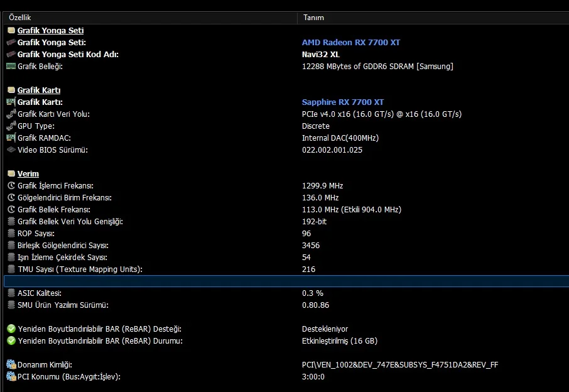This screenshot has width=569, height=392.
Task: Click the card icon next to Grafik RAMDAC
Action: tap(11, 138)
